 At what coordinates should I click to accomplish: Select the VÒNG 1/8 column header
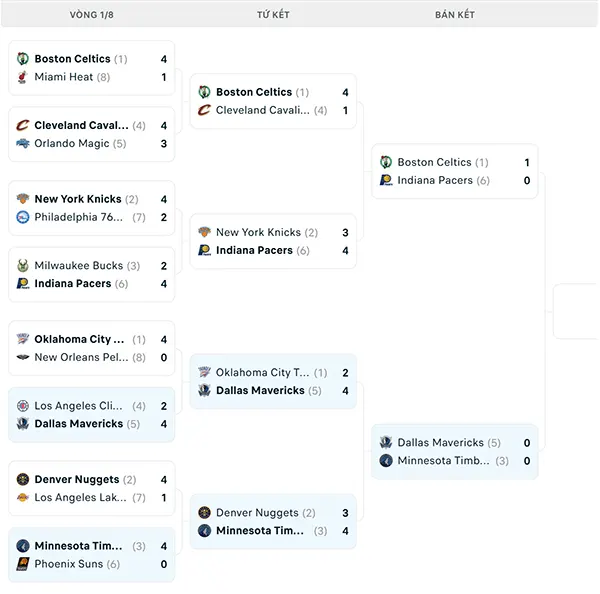[91, 15]
